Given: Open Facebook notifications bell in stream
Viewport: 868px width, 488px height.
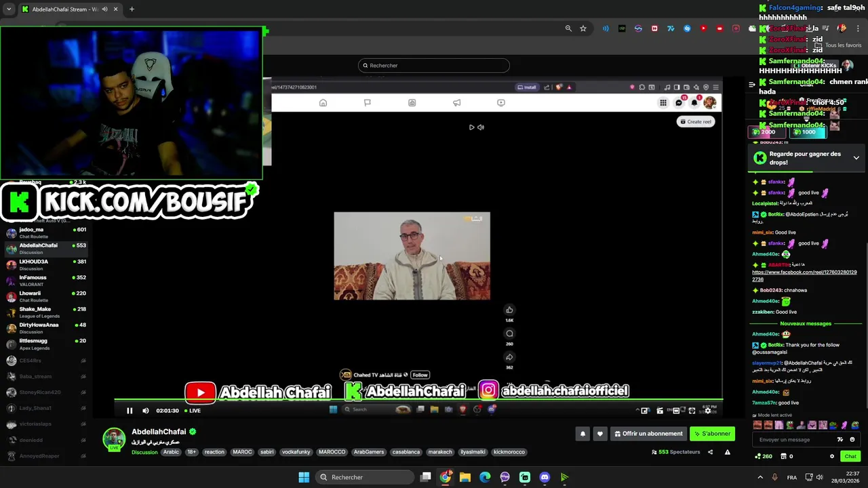Looking at the screenshot, I should (x=694, y=102).
